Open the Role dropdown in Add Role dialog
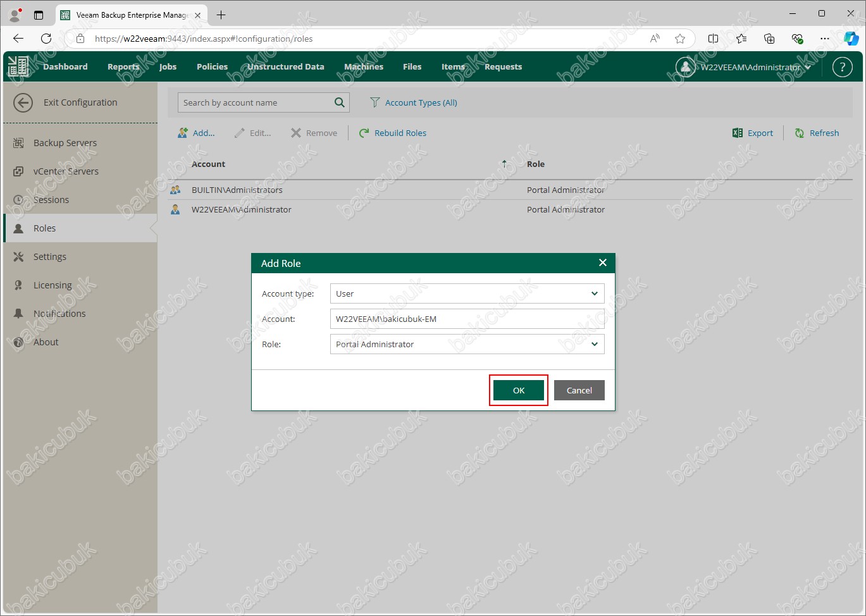866x616 pixels. [467, 344]
